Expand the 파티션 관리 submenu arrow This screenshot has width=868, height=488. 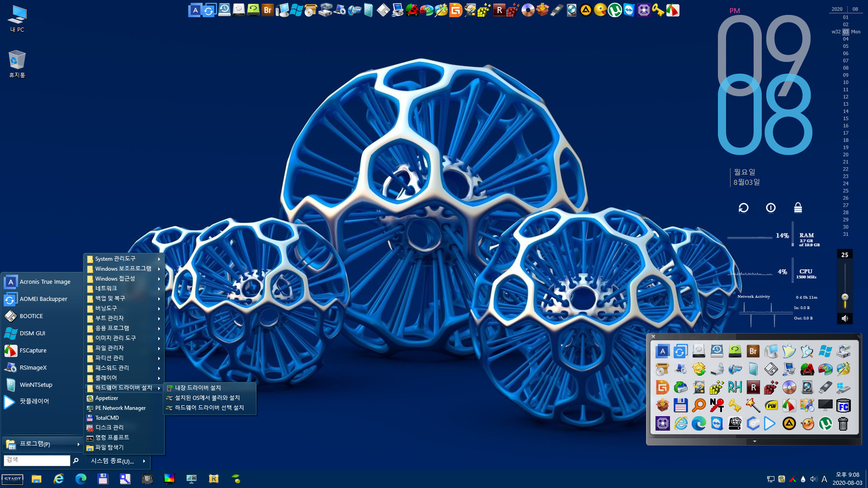(159, 358)
